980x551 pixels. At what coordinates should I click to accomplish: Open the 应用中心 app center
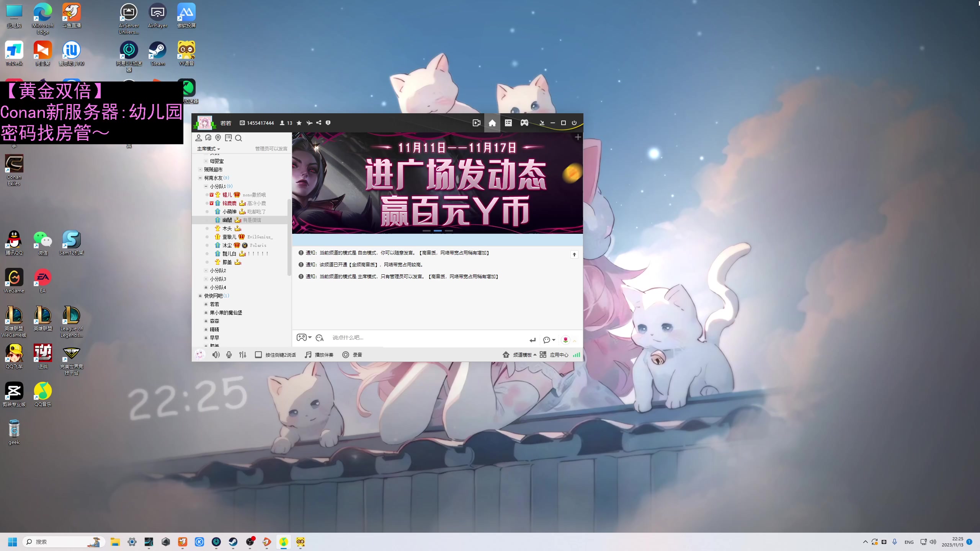coord(554,355)
